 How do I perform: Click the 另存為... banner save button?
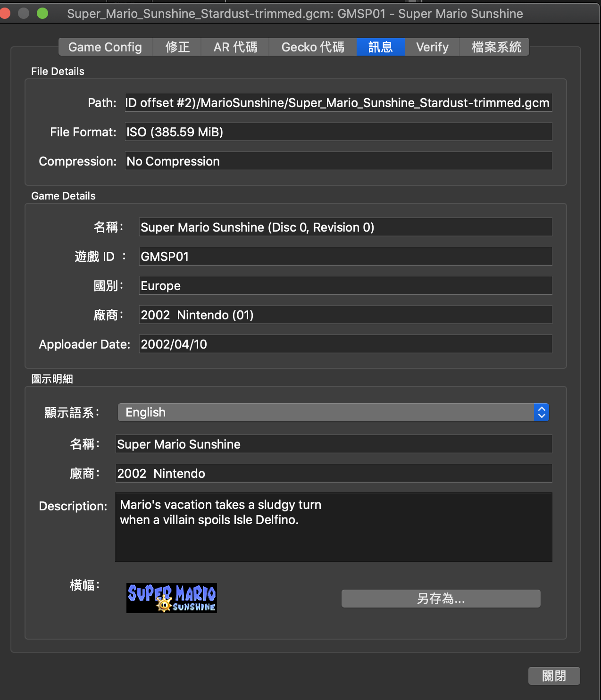click(x=441, y=599)
